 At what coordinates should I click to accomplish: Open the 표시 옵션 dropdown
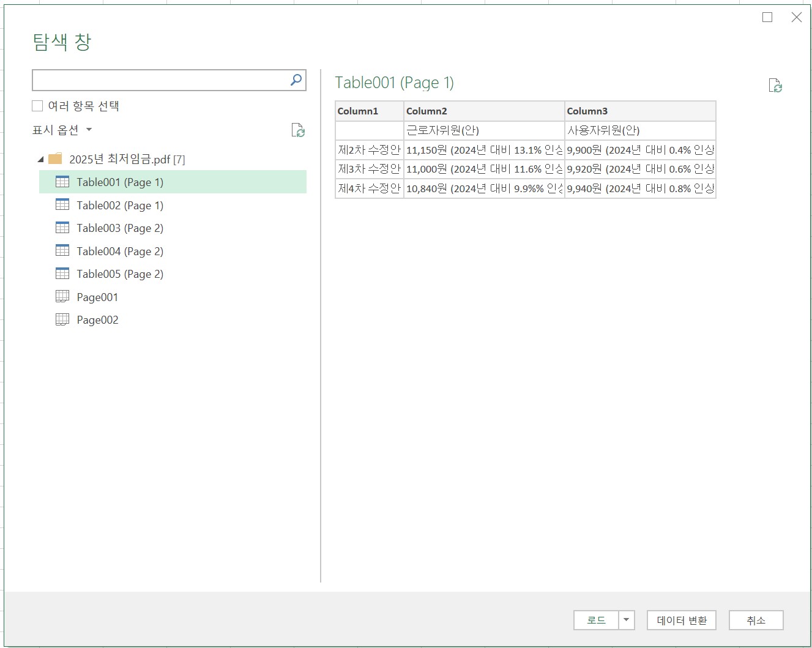[x=62, y=130]
